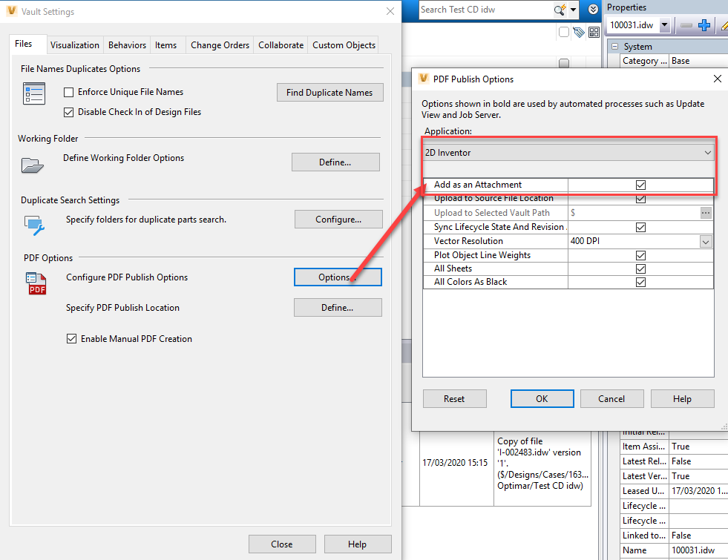Uncheck All Colors As Black
Screen dimensions: 728x560
pos(640,282)
